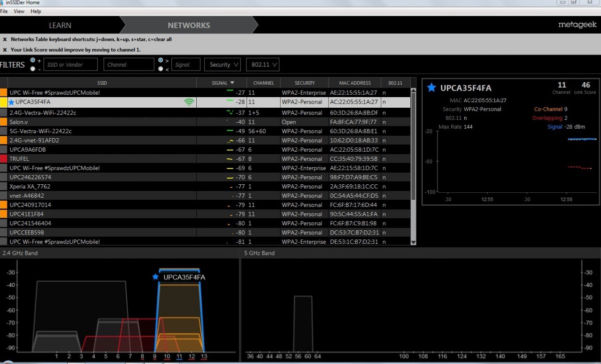The height and width of the screenshot is (364, 601).
Task: Open the View menu
Action: pyautogui.click(x=19, y=11)
